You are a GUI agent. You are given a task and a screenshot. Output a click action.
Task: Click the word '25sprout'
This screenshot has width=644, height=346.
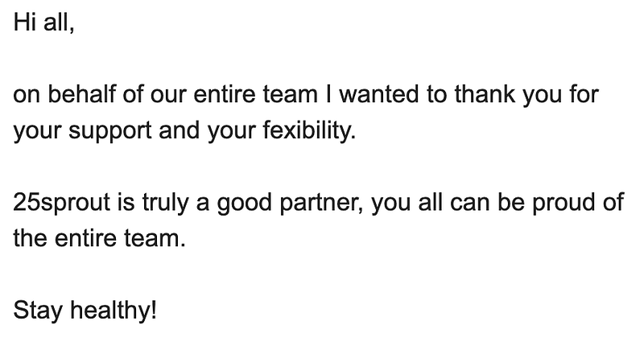point(62,202)
